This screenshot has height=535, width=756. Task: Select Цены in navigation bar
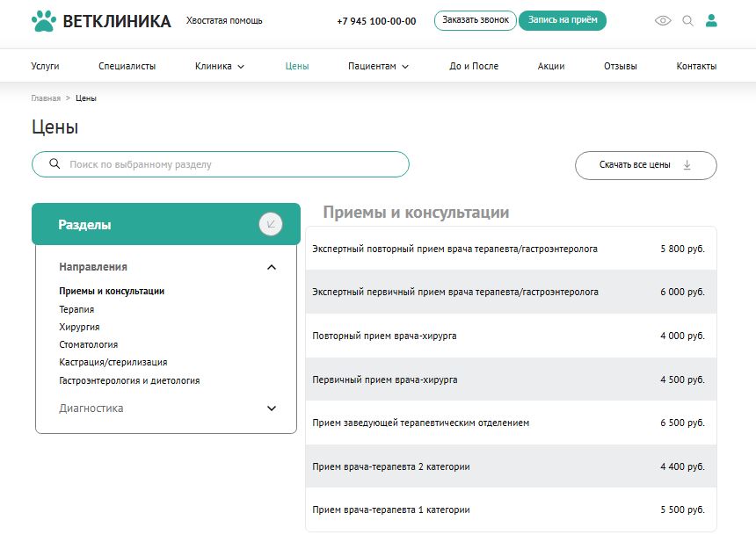click(297, 66)
